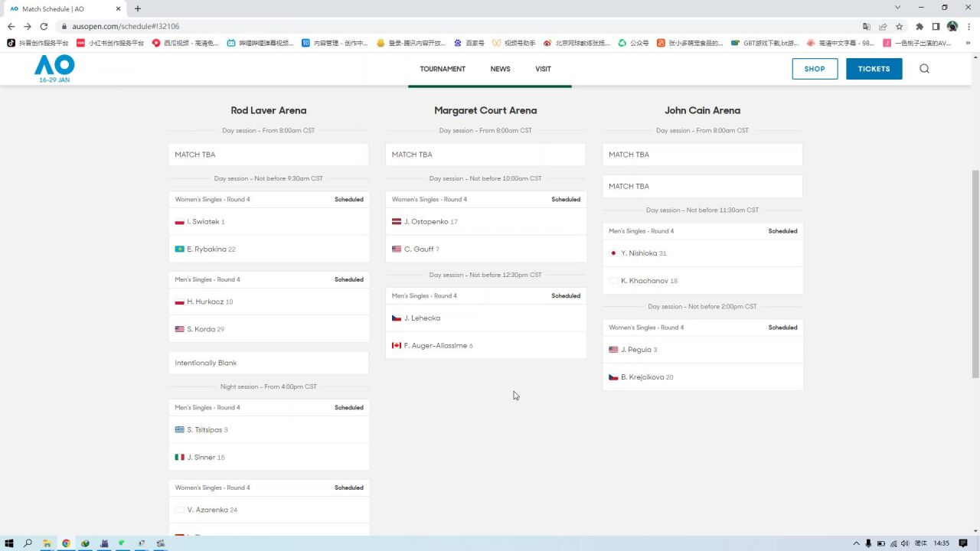
Task: Click the Latvia flag next to J. Ostapenko
Action: (397, 222)
